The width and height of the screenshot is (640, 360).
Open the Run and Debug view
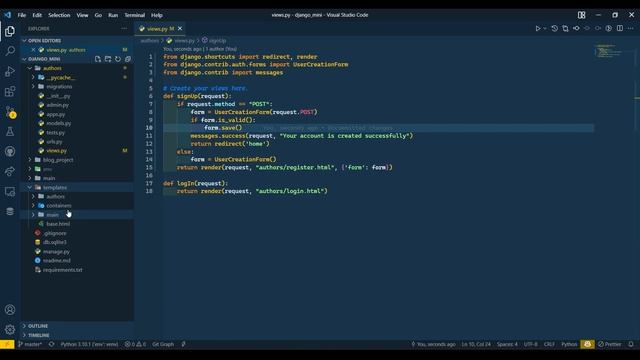10,71
